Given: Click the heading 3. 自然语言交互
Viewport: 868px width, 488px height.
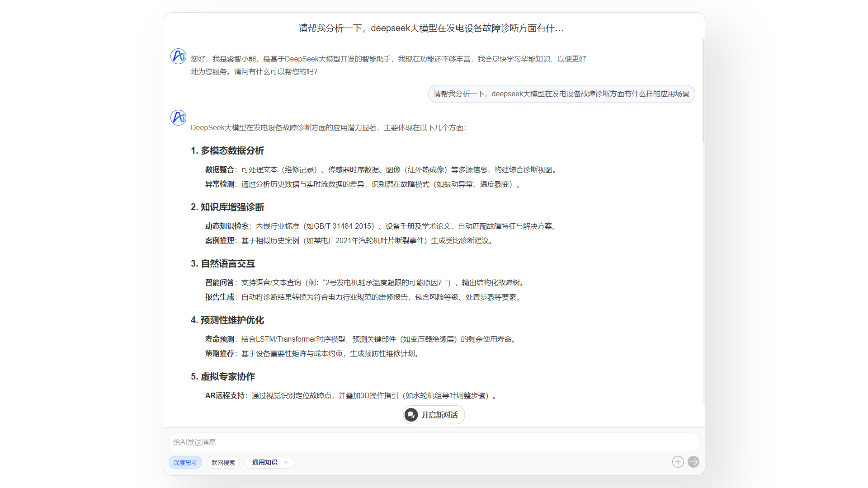Looking at the screenshot, I should tap(222, 263).
